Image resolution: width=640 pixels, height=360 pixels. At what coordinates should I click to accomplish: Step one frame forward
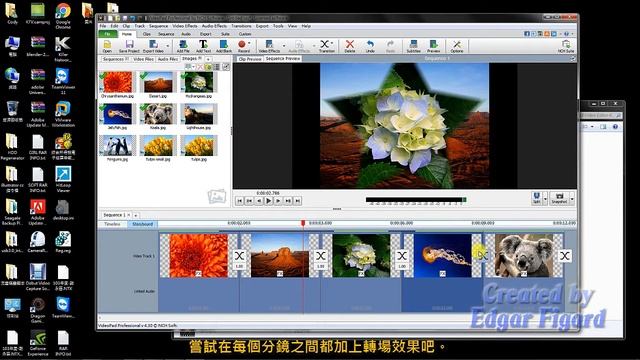[x=278, y=201]
